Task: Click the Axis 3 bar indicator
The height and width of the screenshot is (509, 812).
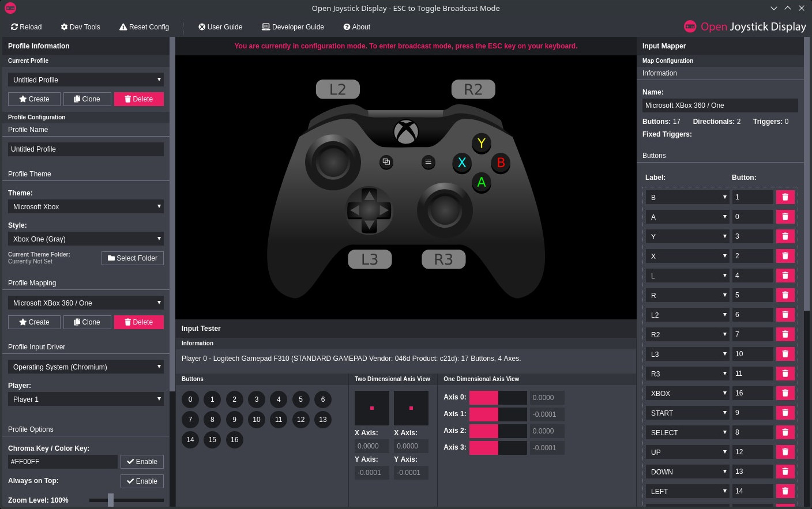Action: pyautogui.click(x=498, y=448)
